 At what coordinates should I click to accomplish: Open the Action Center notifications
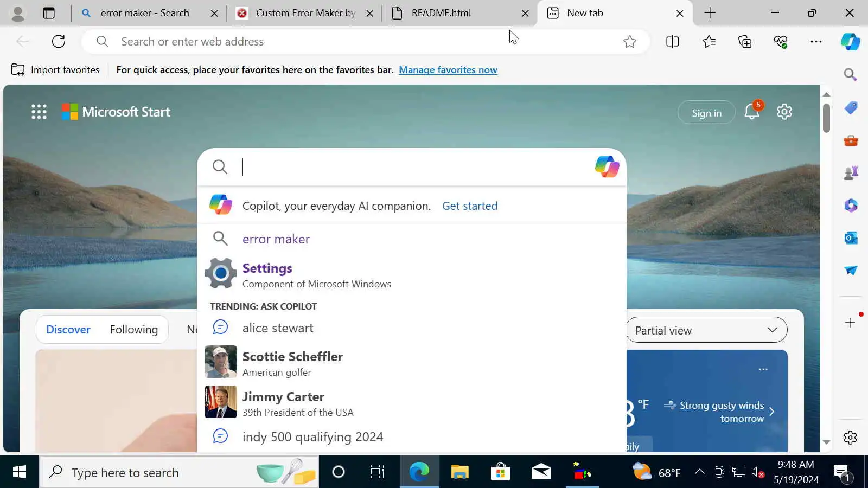point(843,473)
